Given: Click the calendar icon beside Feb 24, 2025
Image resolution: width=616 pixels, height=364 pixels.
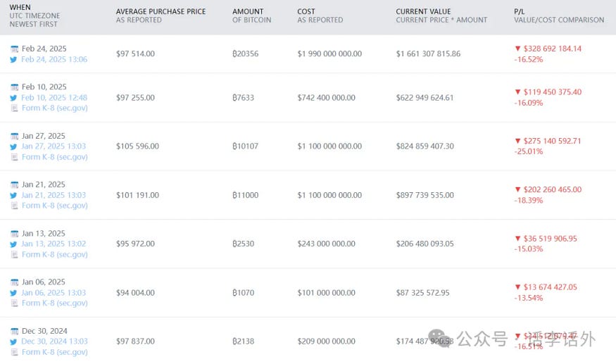Looking at the screenshot, I should tap(14, 49).
